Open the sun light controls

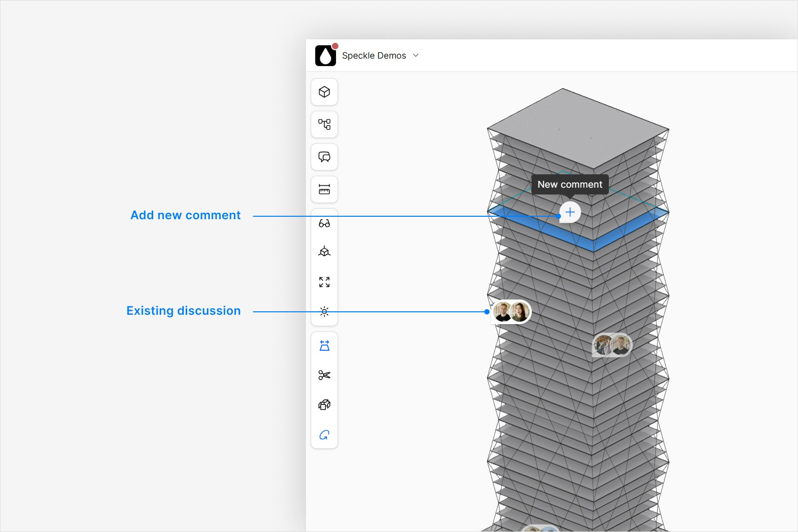[324, 311]
